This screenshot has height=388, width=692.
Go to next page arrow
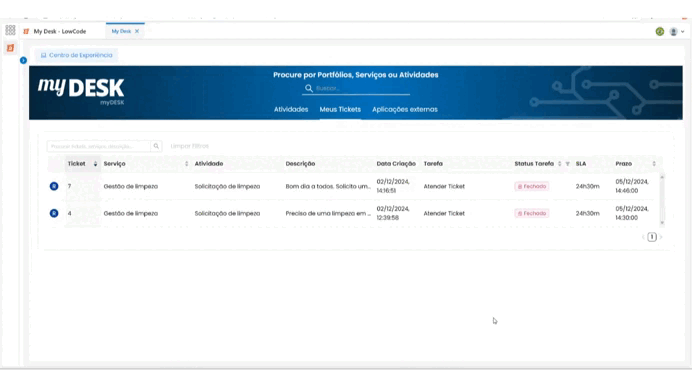tap(661, 237)
